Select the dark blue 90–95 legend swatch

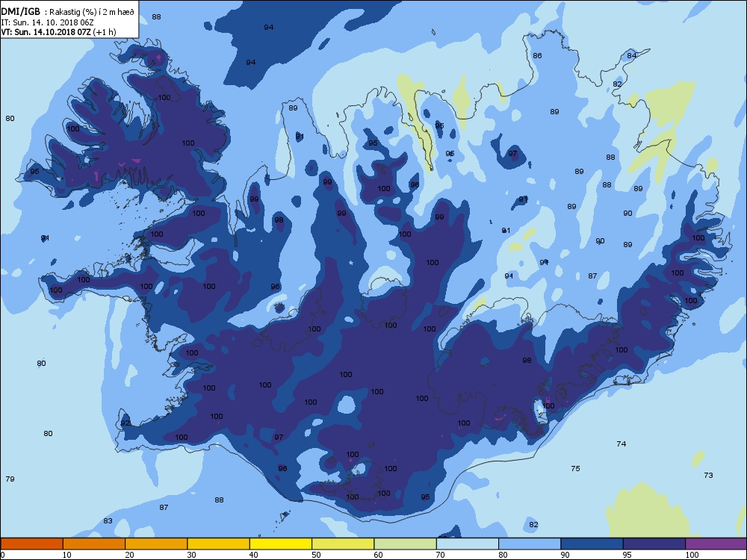(x=592, y=544)
